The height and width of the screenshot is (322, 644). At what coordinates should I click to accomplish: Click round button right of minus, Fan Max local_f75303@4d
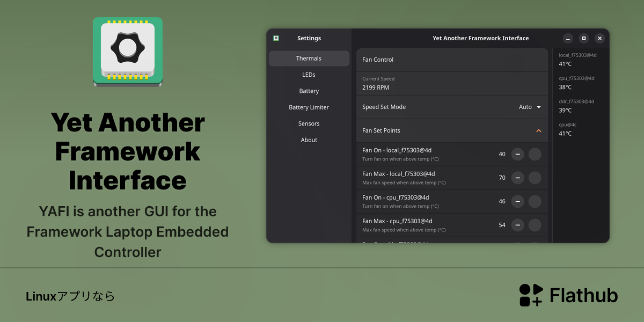click(x=535, y=178)
